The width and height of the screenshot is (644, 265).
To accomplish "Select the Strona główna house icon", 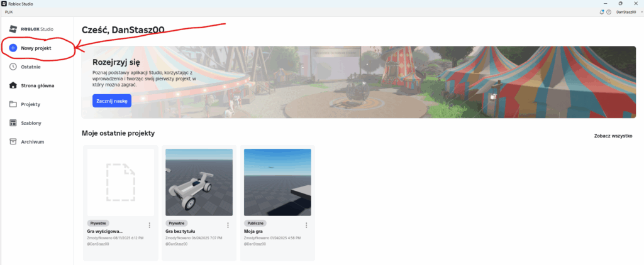I will pos(13,86).
